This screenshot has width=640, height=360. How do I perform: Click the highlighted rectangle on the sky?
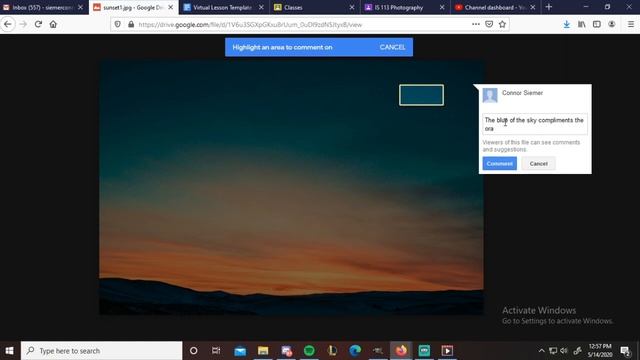(x=421, y=95)
